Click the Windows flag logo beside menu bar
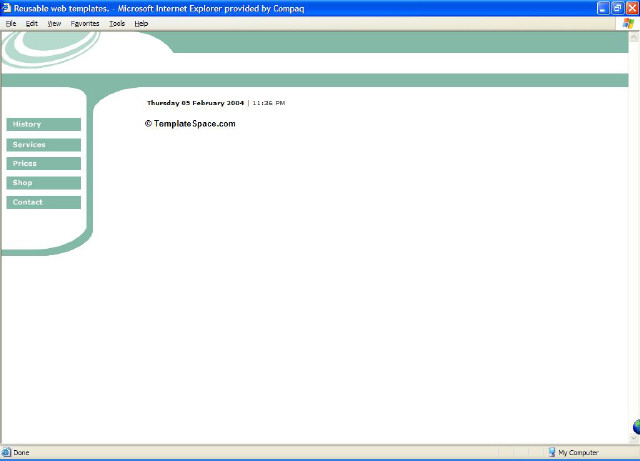The width and height of the screenshot is (640, 461). (x=627, y=22)
